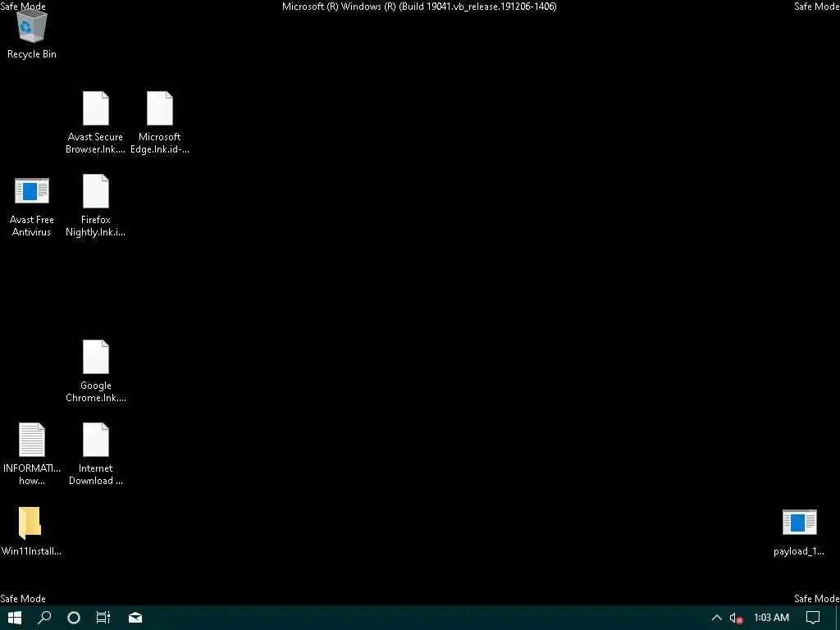Click the 'Win11Install...' folder label
Screen dimensions: 840x630
pyautogui.click(x=32, y=551)
